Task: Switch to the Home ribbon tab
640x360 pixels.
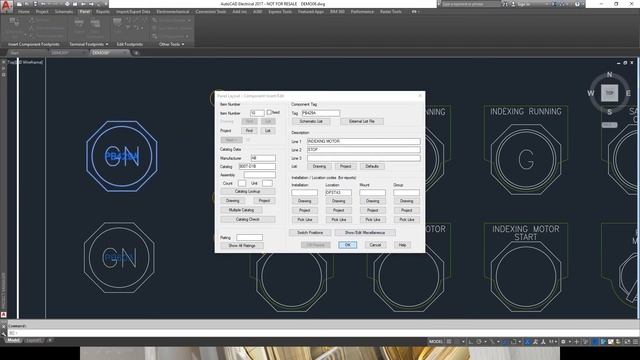Action: (x=24, y=12)
